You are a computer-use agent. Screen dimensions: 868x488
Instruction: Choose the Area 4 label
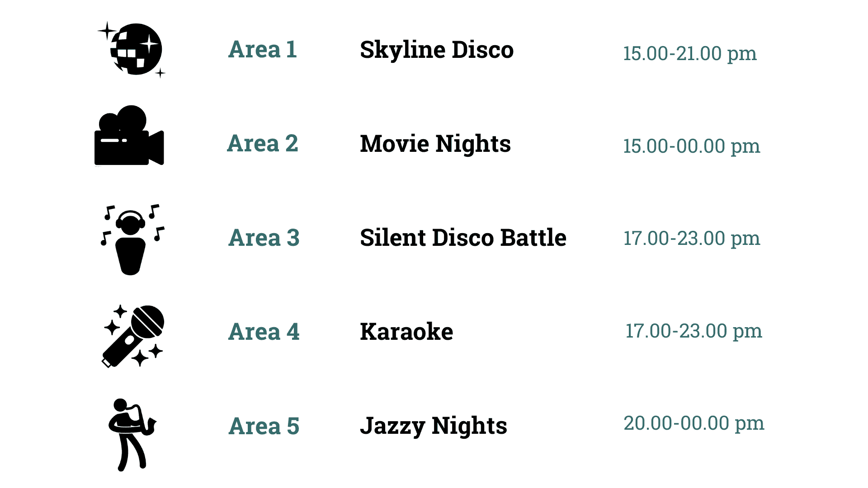pos(264,332)
